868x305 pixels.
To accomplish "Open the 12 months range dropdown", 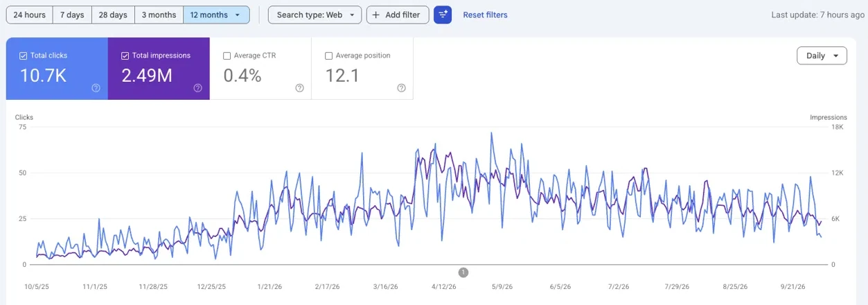I will click(x=216, y=15).
